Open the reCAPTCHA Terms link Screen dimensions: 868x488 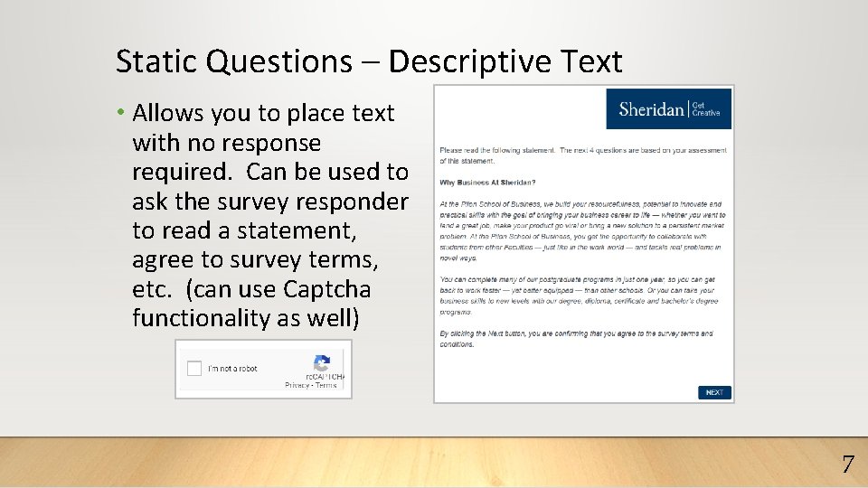click(x=326, y=385)
